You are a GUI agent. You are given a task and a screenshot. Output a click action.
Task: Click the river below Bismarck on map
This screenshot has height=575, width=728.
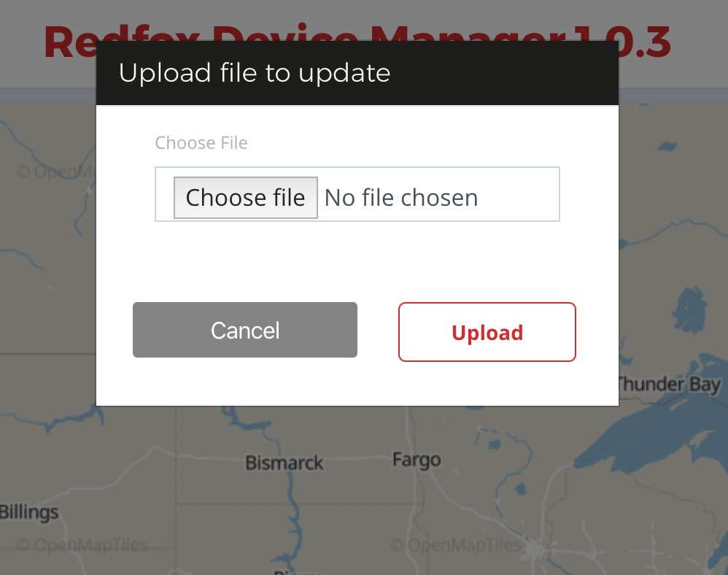[293, 516]
